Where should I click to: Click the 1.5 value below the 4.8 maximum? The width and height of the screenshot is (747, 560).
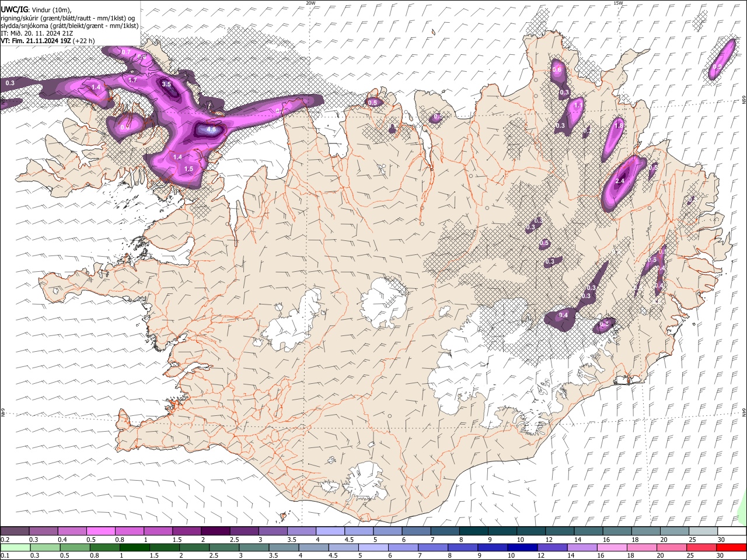click(189, 169)
